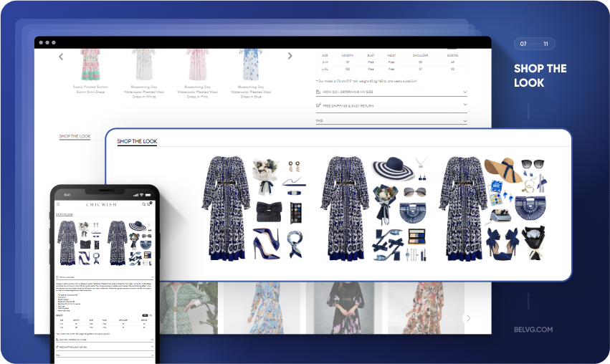
Task: Open Exotic Printed Button Down Shirt Dress
Action: tap(90, 70)
